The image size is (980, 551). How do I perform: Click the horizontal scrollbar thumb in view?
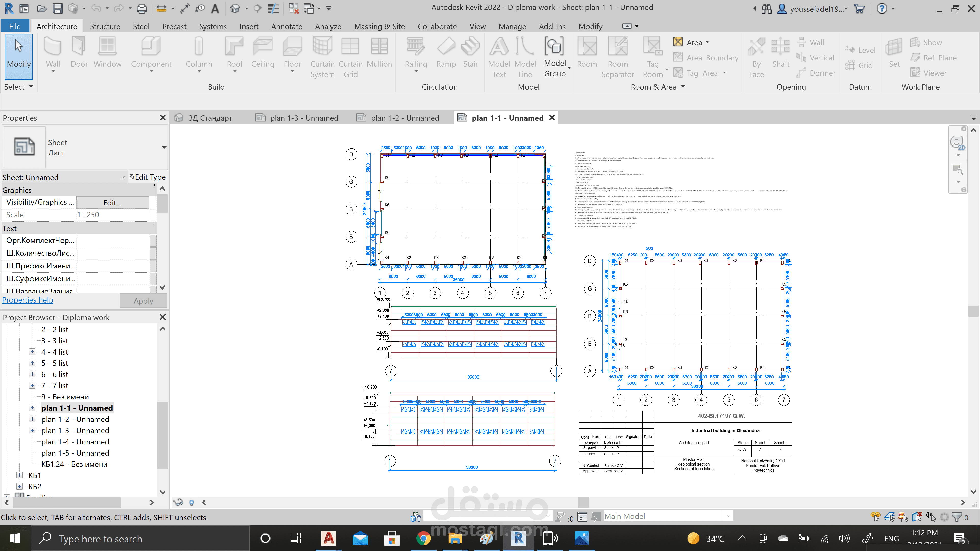583,502
